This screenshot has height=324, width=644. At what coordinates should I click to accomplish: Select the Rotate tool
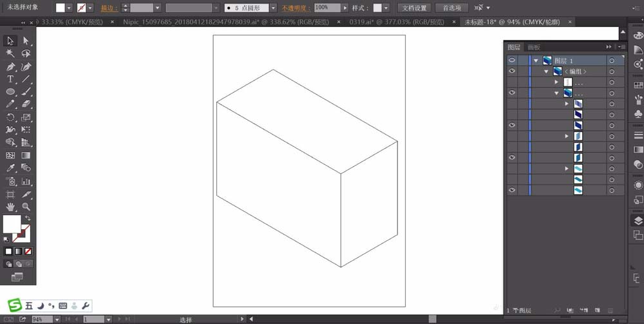10,117
